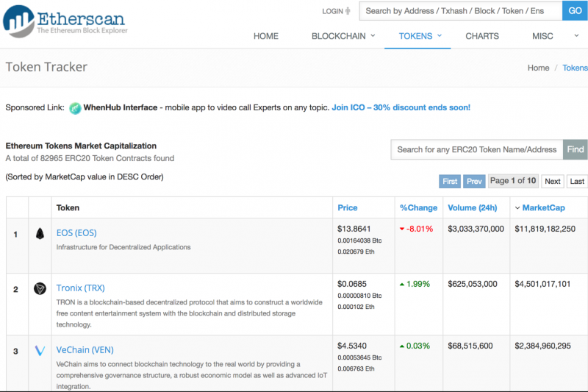This screenshot has width=588, height=392.
Task: Expand the Tokens menu dropdown
Action: click(x=440, y=35)
